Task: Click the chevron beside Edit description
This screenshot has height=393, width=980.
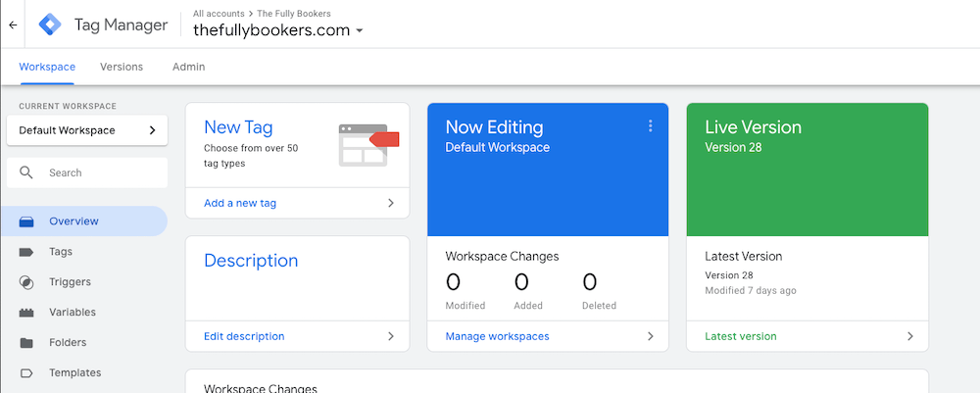Action: (x=391, y=336)
